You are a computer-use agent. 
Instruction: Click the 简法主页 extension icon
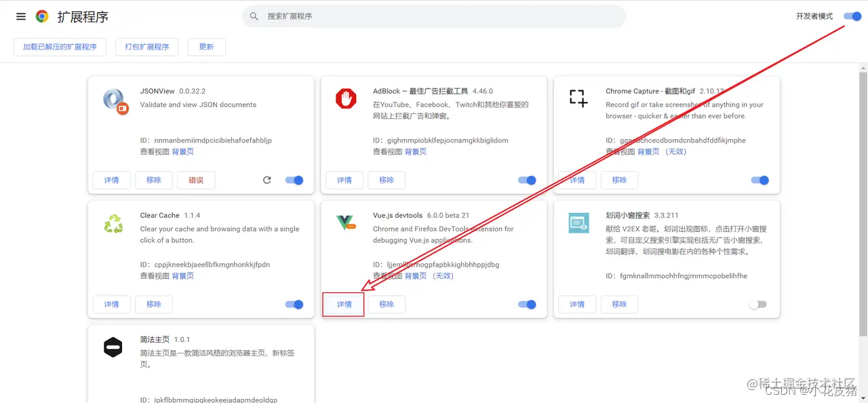[x=113, y=347]
